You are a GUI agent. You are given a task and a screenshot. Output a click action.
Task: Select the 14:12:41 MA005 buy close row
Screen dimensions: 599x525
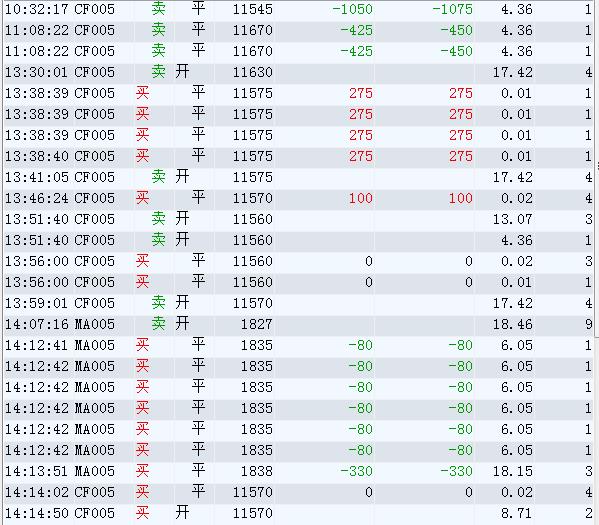coord(298,345)
